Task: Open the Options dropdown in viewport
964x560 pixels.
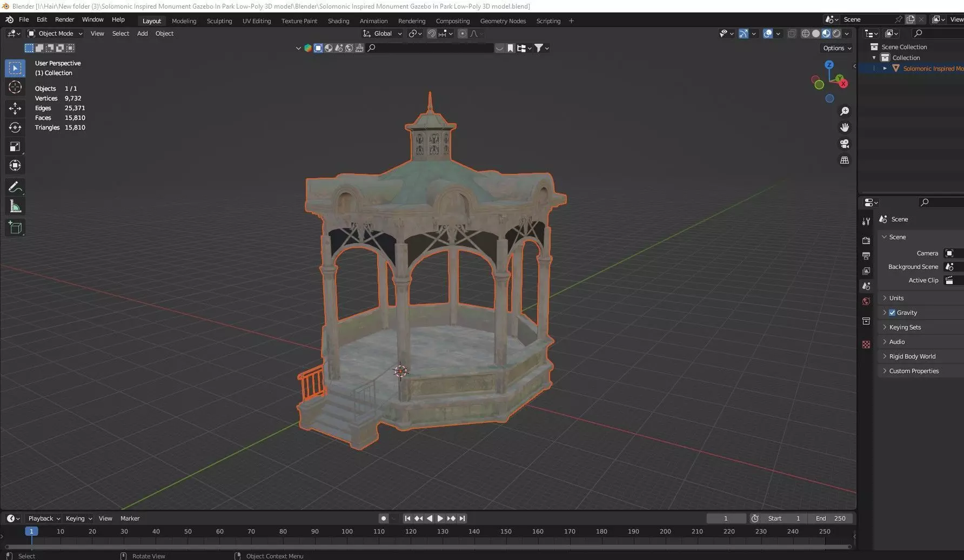Action: click(837, 48)
